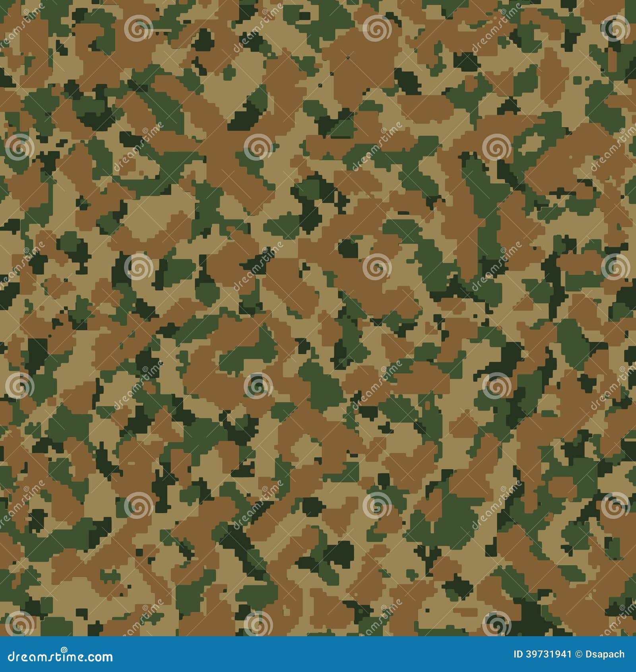The image size is (636, 672).
Task: Click the camouflage image thumbnail area
Action: pos(318,318)
